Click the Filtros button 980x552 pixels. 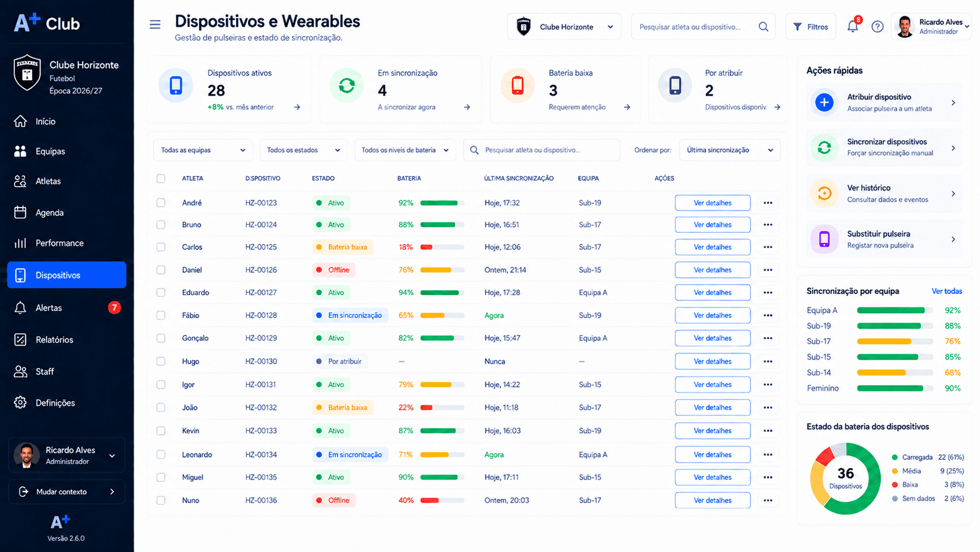pyautogui.click(x=811, y=26)
